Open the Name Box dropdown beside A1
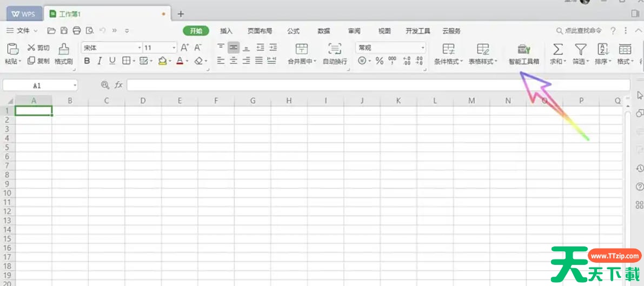 point(75,86)
